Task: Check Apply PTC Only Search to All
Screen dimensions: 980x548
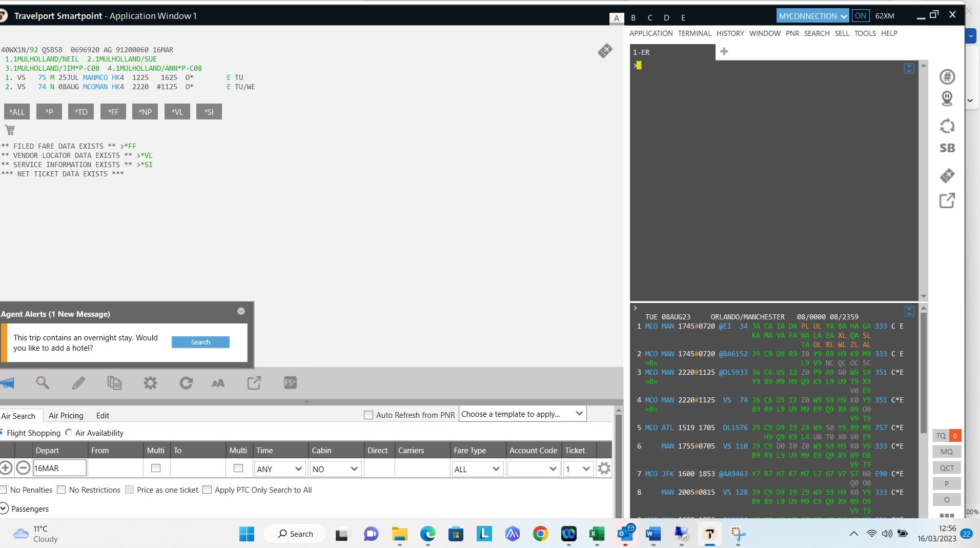Action: 207,490
